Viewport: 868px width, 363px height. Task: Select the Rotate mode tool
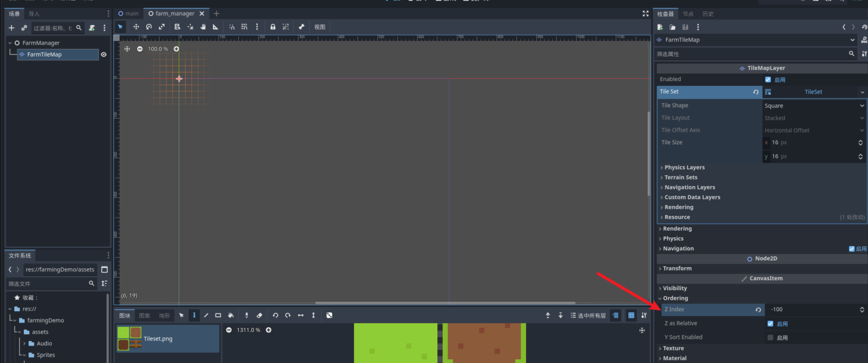pyautogui.click(x=149, y=27)
